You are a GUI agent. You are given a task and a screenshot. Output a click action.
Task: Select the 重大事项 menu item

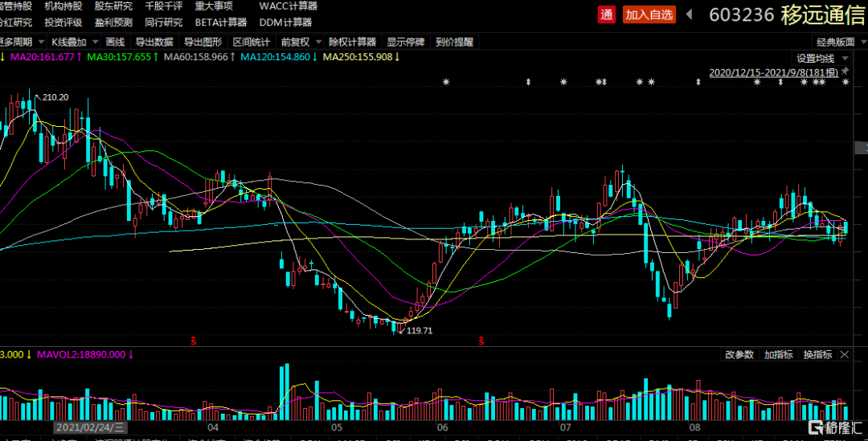point(214,6)
